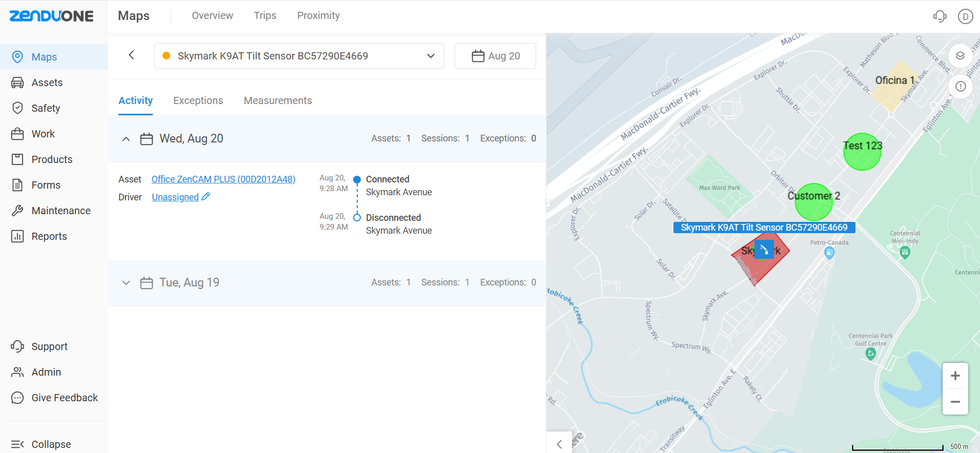This screenshot has width=980, height=453.
Task: Edit driver with the pencil icon
Action: click(x=206, y=197)
